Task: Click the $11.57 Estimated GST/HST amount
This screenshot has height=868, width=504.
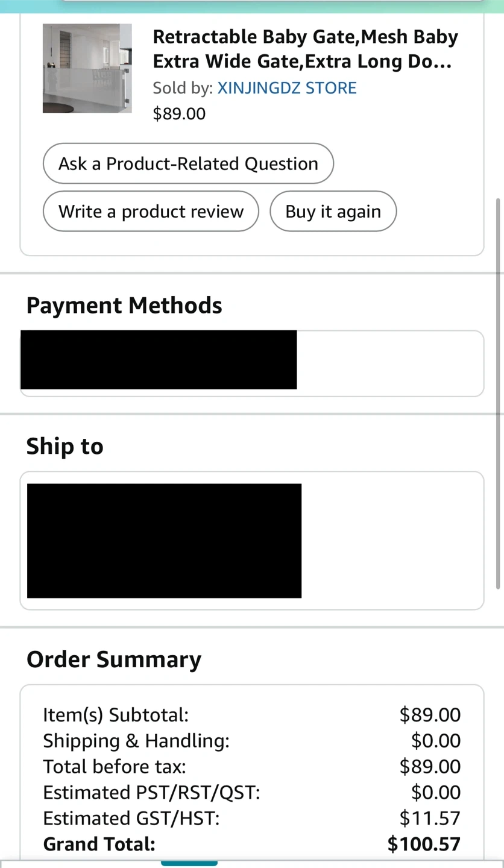Action: click(x=430, y=819)
